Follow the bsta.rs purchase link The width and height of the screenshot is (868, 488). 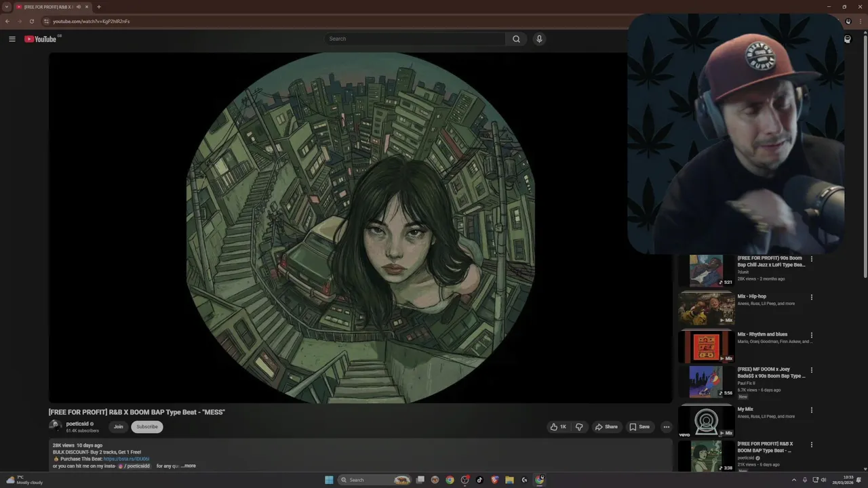pyautogui.click(x=126, y=459)
